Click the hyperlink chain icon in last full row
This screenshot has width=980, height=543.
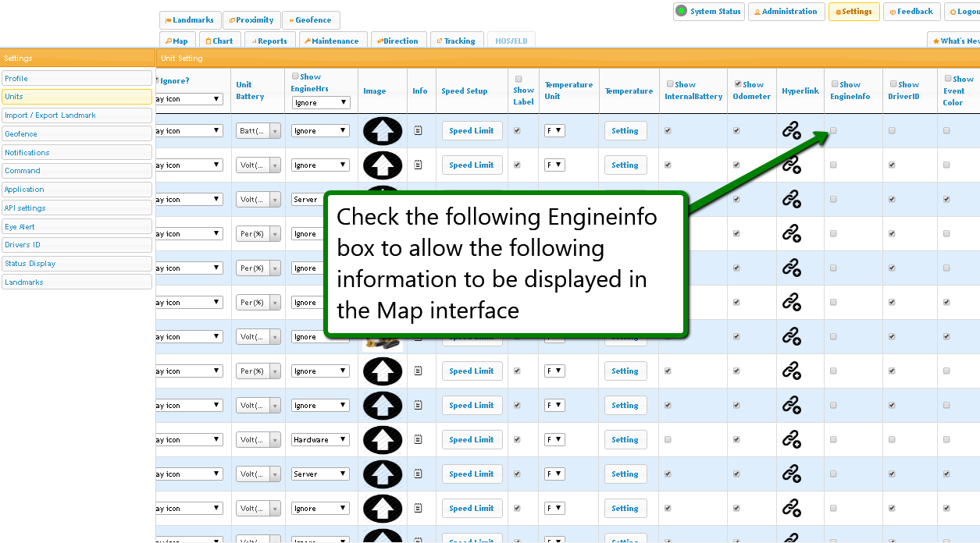(x=791, y=509)
